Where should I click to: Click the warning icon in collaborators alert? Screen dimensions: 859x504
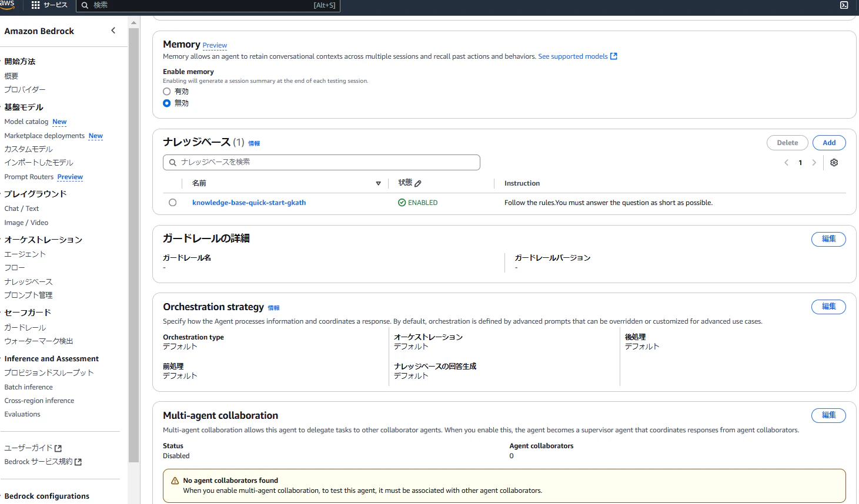[x=175, y=481]
